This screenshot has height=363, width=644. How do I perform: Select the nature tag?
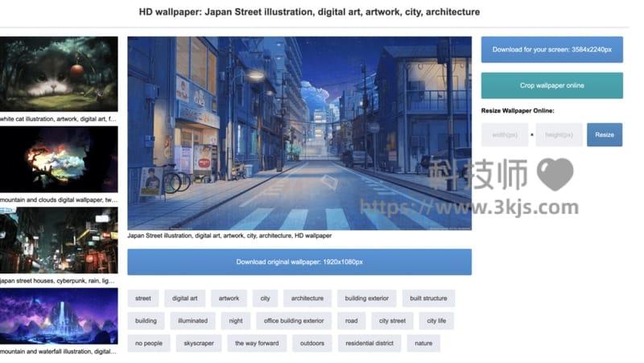[423, 344]
